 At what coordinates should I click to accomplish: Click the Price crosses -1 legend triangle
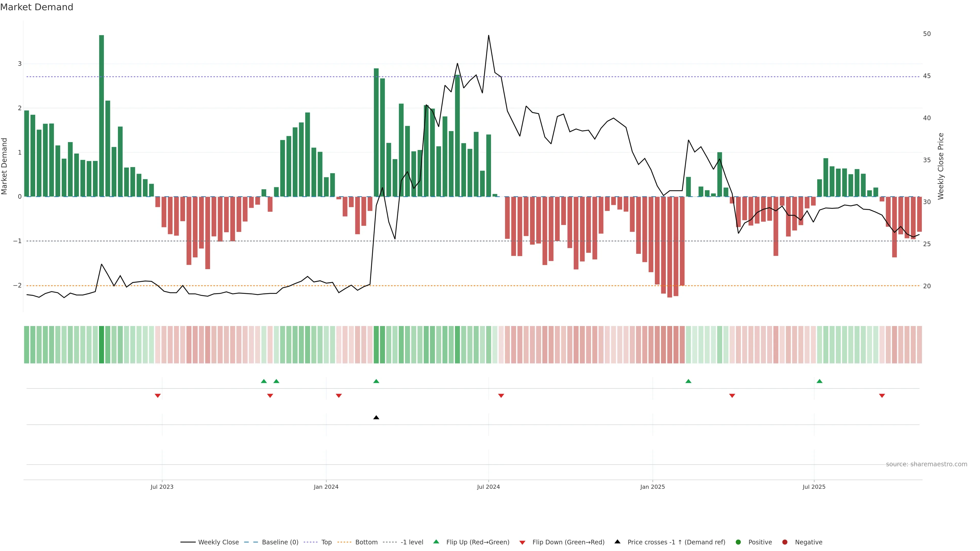point(617,542)
